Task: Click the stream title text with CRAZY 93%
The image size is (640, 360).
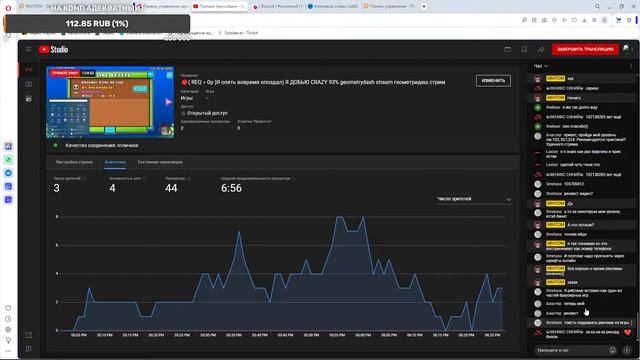Action: click(313, 82)
